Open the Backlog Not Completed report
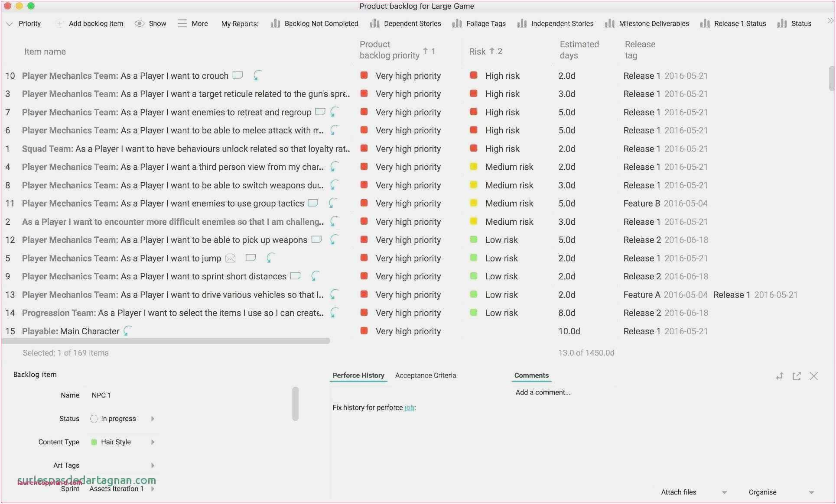The image size is (836, 504). [x=321, y=23]
